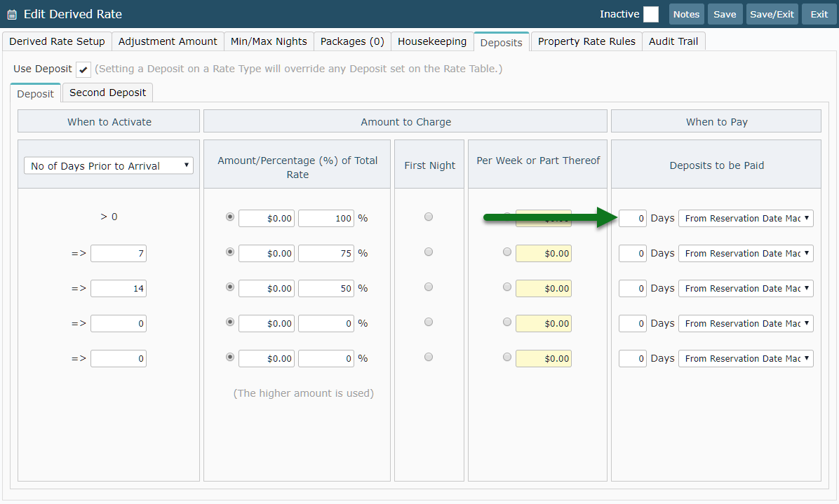
Task: Click the Exit button
Action: tap(819, 15)
